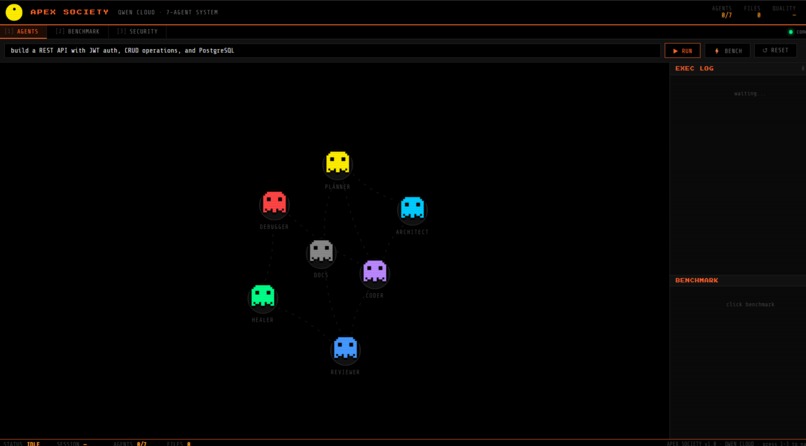Start the Bench button
806x446 pixels.
[x=727, y=51]
